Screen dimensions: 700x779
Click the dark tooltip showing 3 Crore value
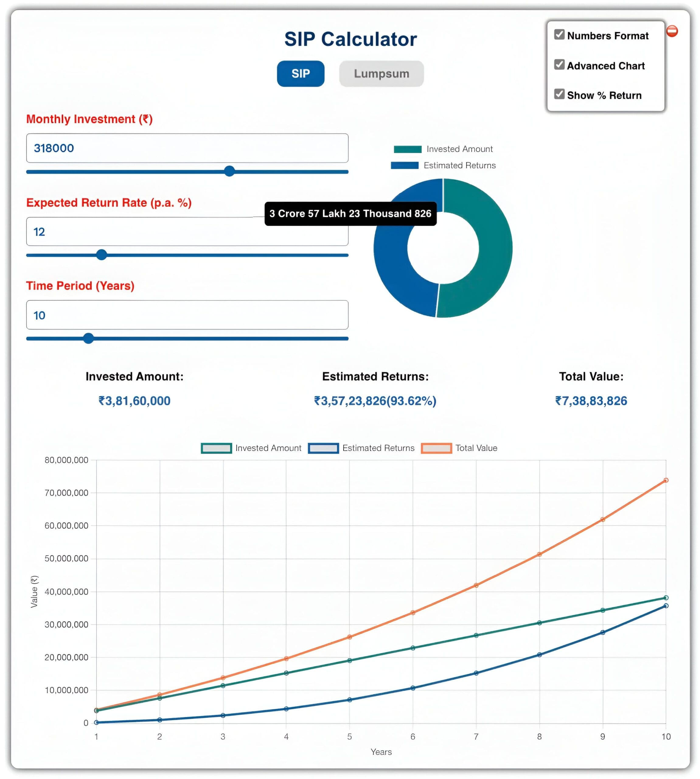coord(351,214)
